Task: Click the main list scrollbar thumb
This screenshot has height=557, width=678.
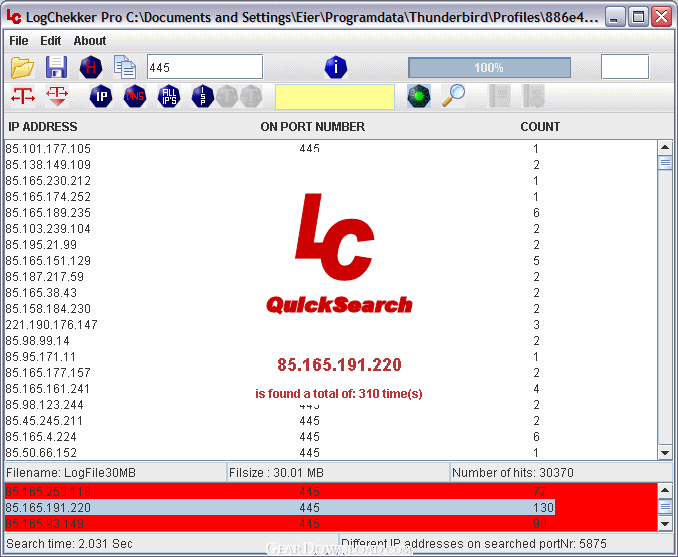Action: pyautogui.click(x=665, y=163)
